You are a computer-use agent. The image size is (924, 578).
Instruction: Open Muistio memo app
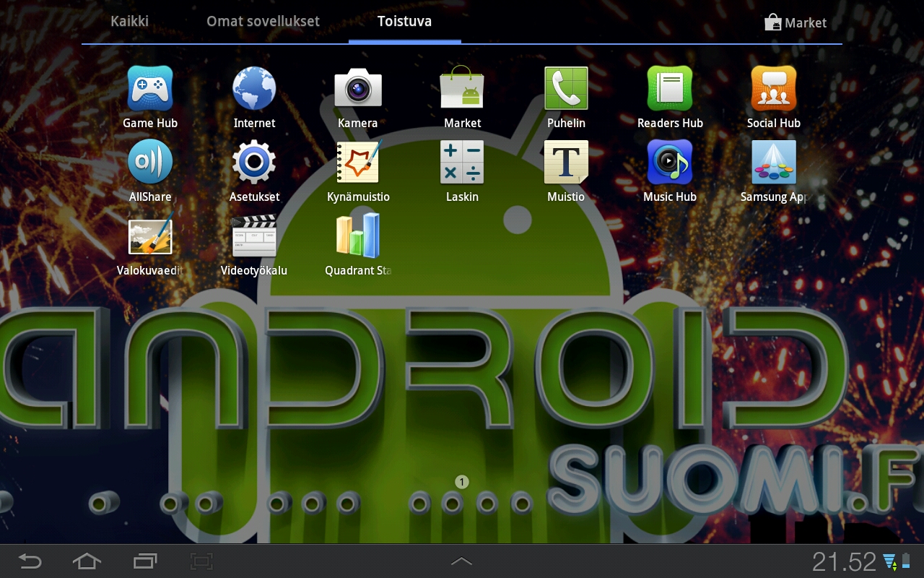click(566, 163)
